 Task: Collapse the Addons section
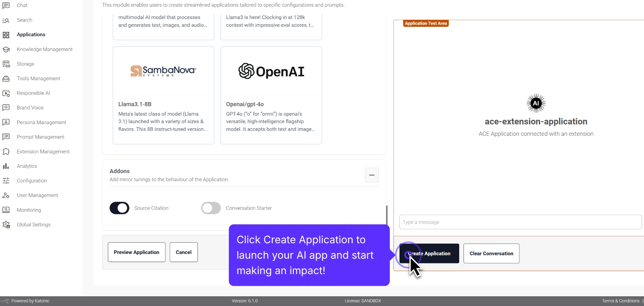371,175
